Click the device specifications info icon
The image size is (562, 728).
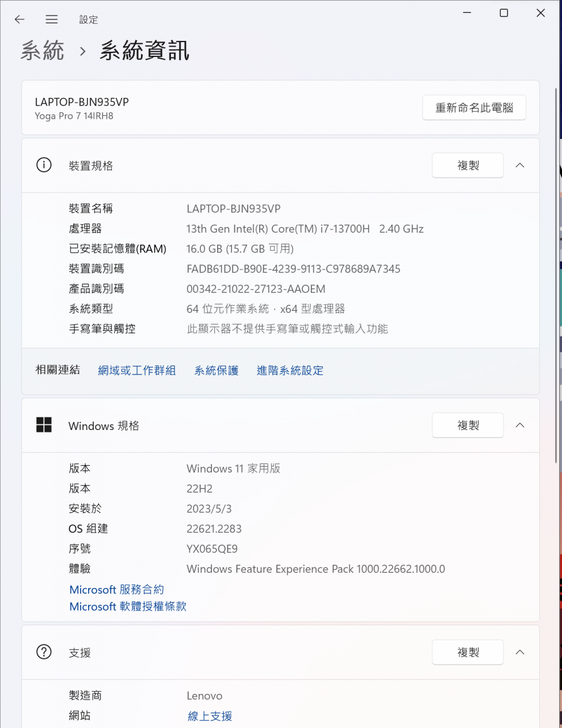pyautogui.click(x=44, y=165)
